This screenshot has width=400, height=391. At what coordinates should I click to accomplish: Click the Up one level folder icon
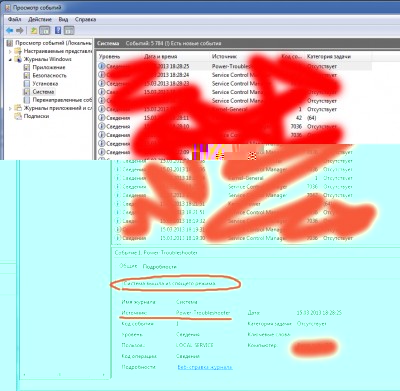34,31
